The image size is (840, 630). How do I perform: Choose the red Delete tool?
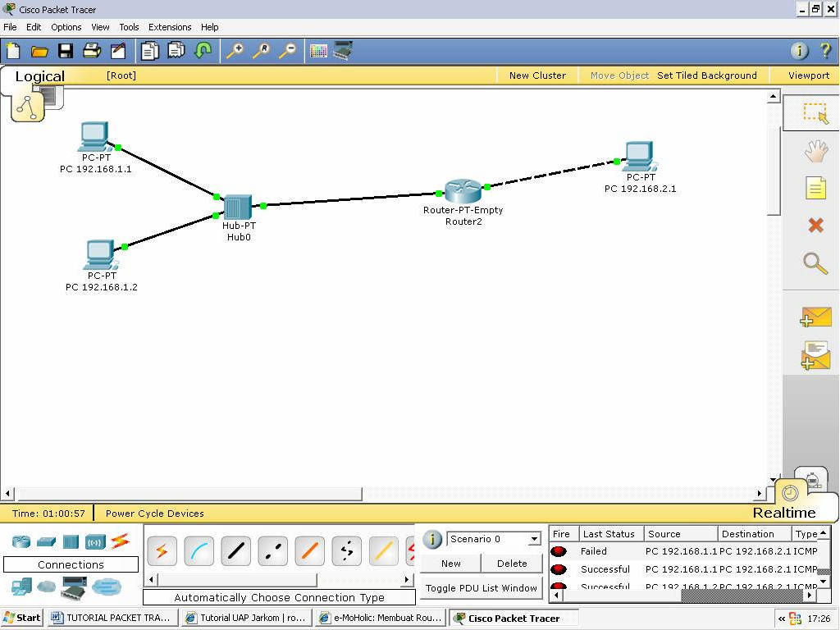coord(815,225)
